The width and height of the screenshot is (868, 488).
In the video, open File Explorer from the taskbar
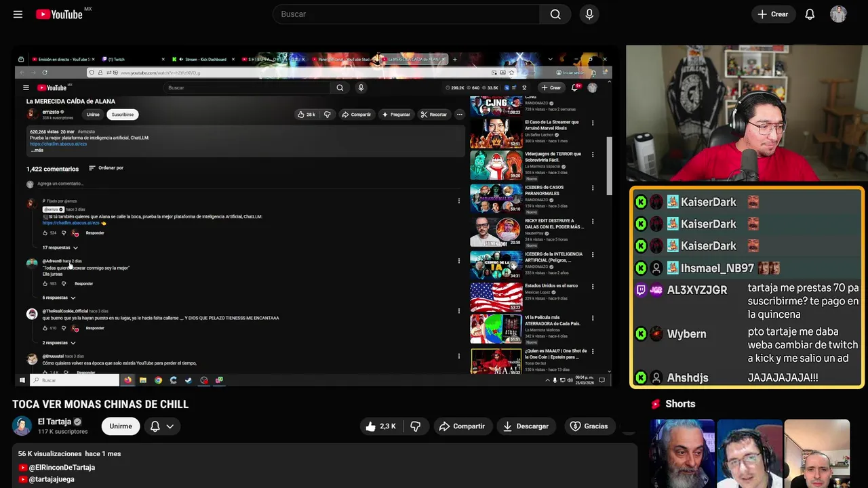(143, 380)
